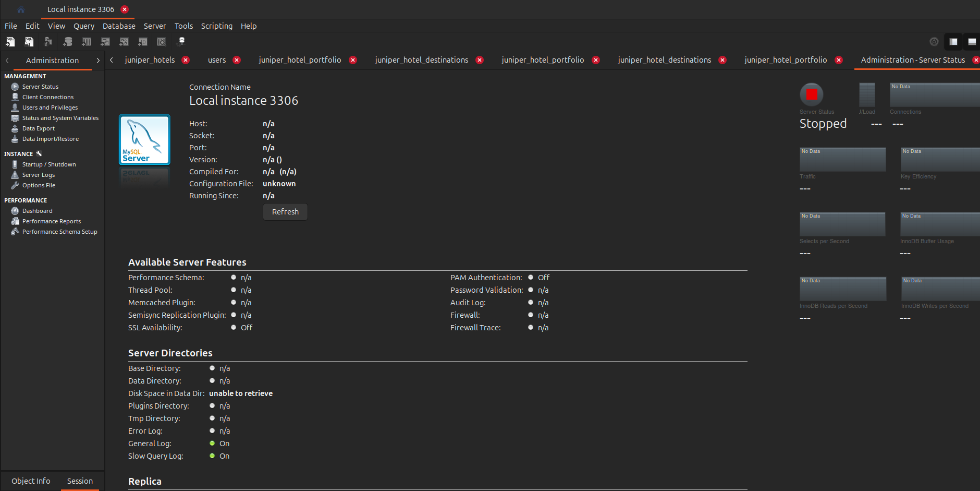
Task: Click the reconnect to DBMS icon
Action: tap(181, 42)
